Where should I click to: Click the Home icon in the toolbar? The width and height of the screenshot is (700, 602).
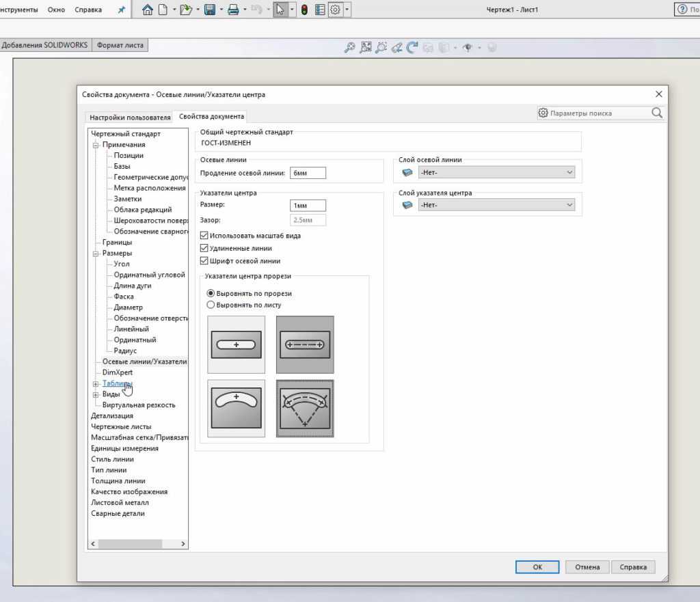(148, 10)
